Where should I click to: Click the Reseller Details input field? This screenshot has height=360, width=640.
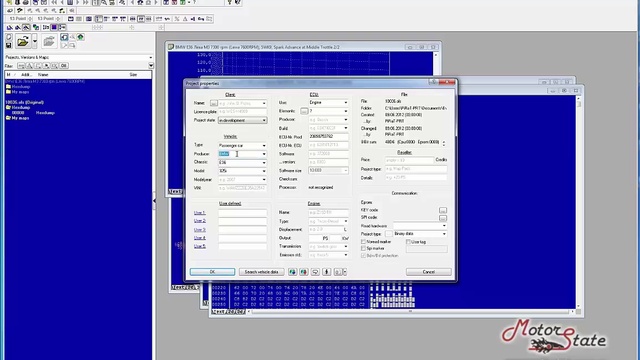(416, 178)
